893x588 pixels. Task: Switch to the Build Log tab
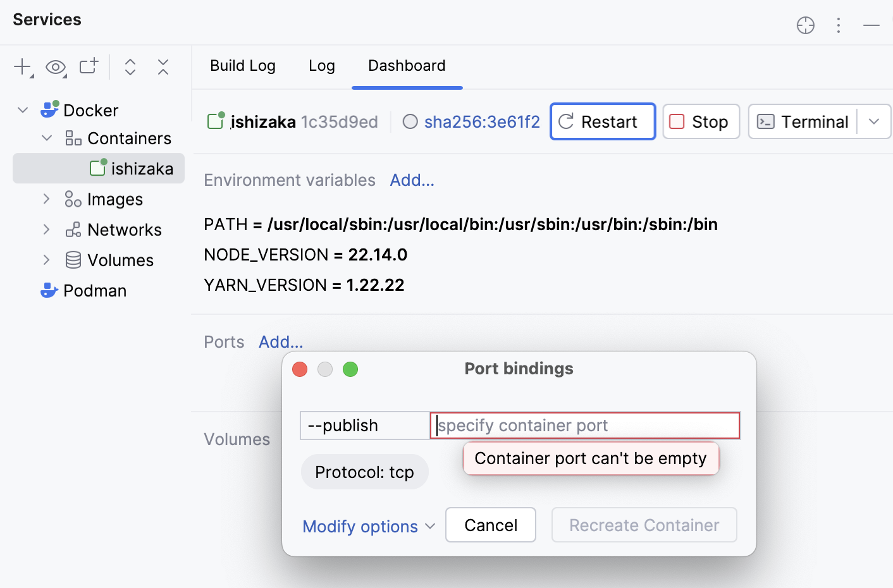click(243, 66)
